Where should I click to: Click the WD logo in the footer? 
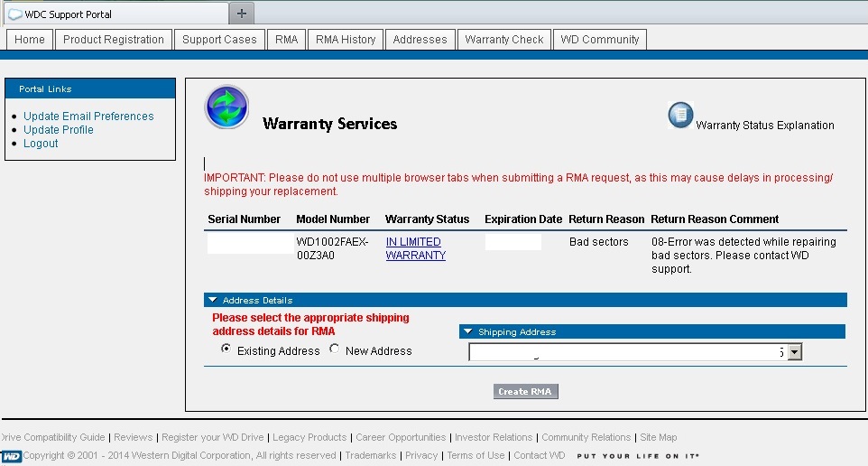pos(11,456)
